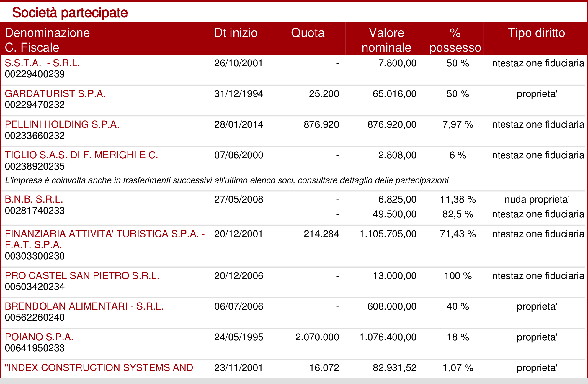Click the Tipo diritto column header

536,33
